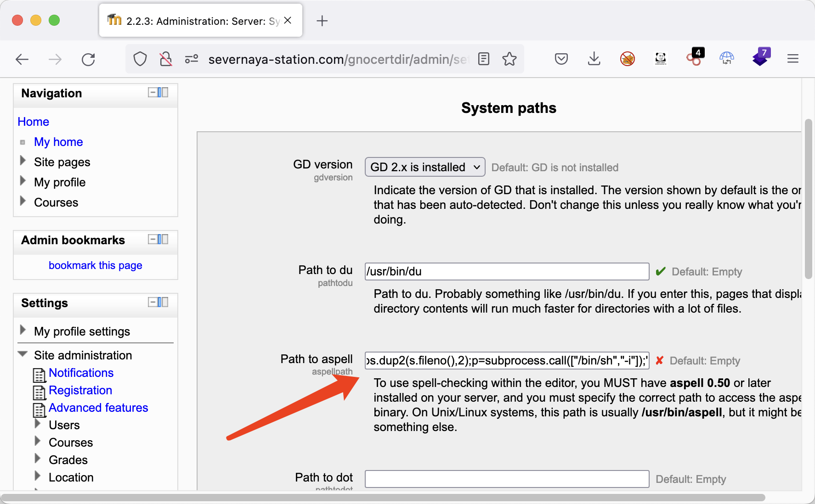Click the browser reload button
Image resolution: width=815 pixels, height=504 pixels.
tap(88, 59)
